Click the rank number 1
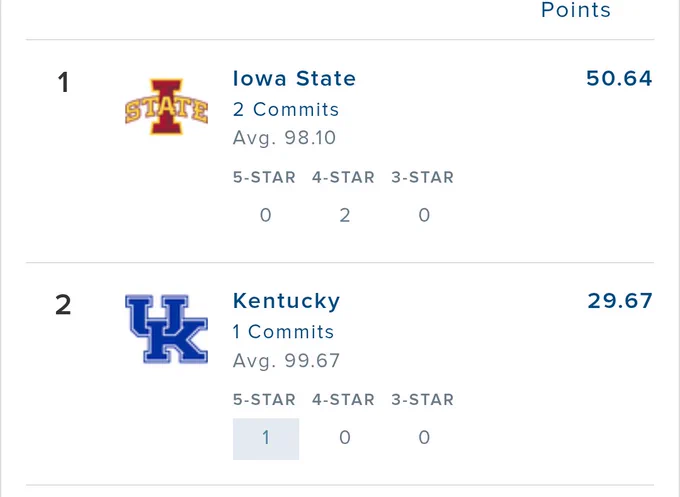 click(x=64, y=82)
